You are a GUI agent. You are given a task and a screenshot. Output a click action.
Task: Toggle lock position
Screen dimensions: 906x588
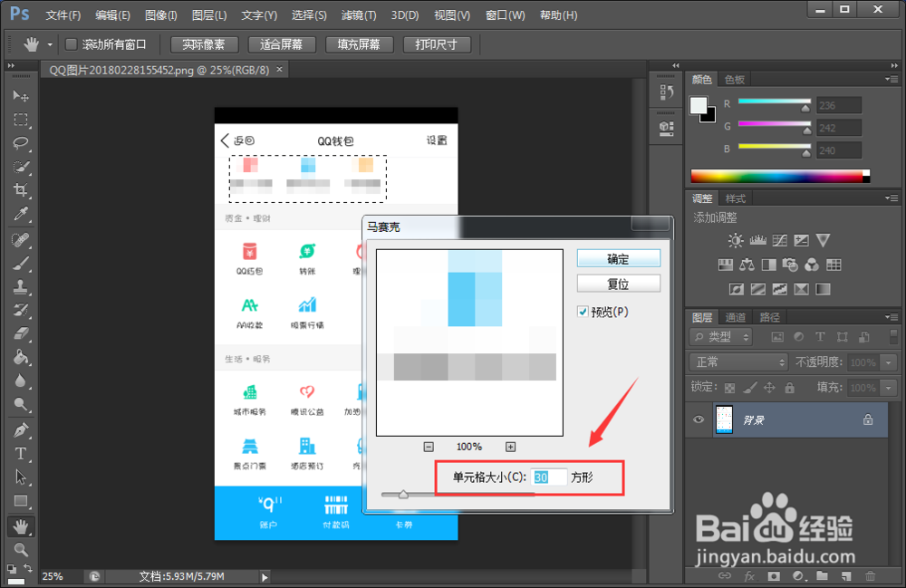(769, 388)
